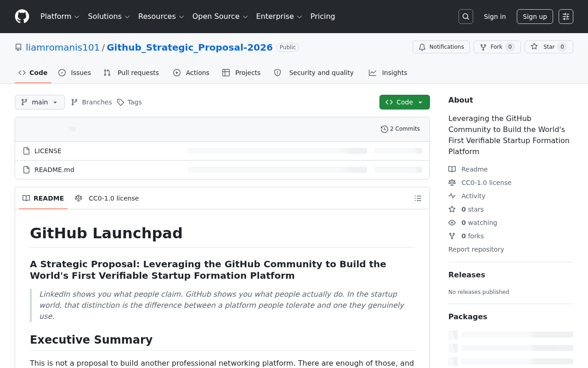Click the Star count badge
The image size is (588, 368).
click(562, 47)
